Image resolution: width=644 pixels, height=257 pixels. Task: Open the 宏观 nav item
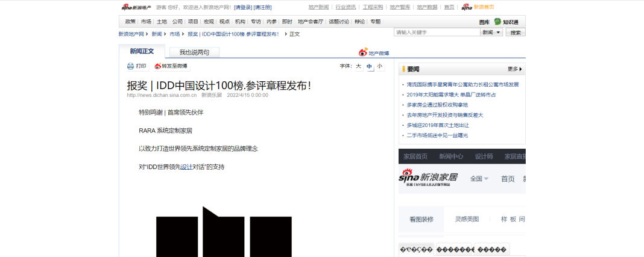209,22
